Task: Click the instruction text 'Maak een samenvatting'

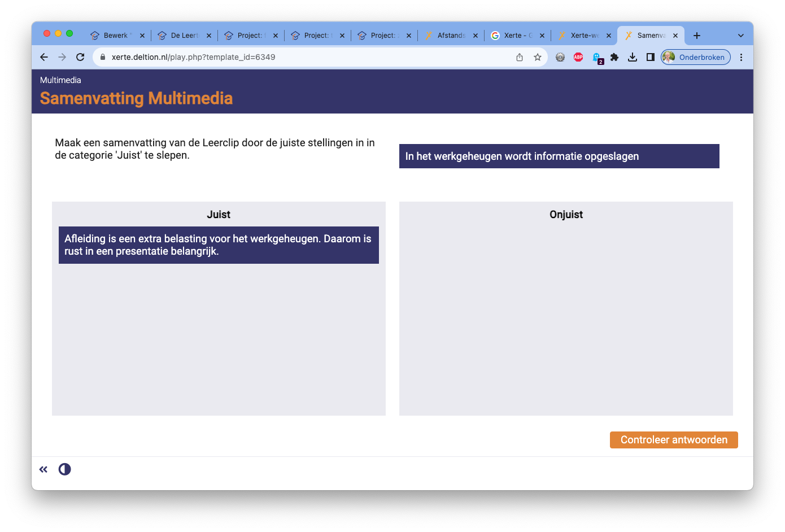Action: tap(215, 149)
